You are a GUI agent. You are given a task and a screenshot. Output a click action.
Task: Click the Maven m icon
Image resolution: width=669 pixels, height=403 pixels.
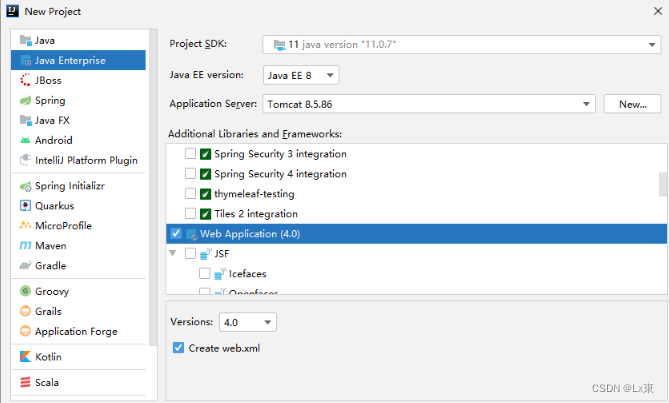[x=26, y=246]
